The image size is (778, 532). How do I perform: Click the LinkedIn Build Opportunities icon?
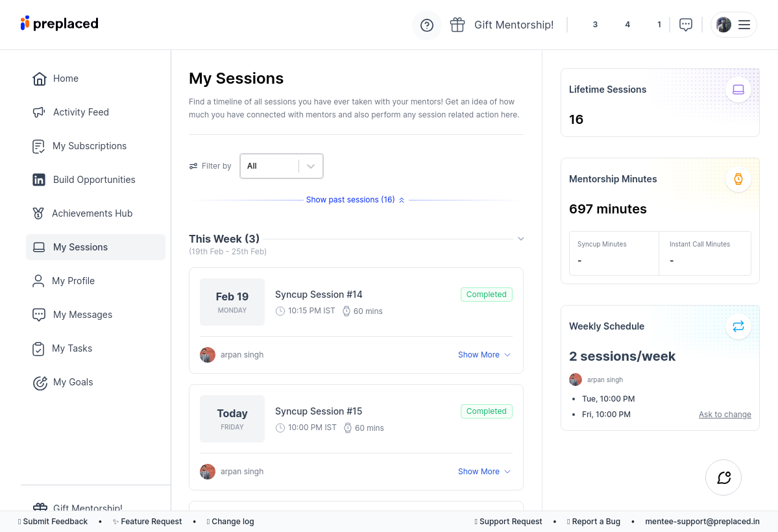39,180
